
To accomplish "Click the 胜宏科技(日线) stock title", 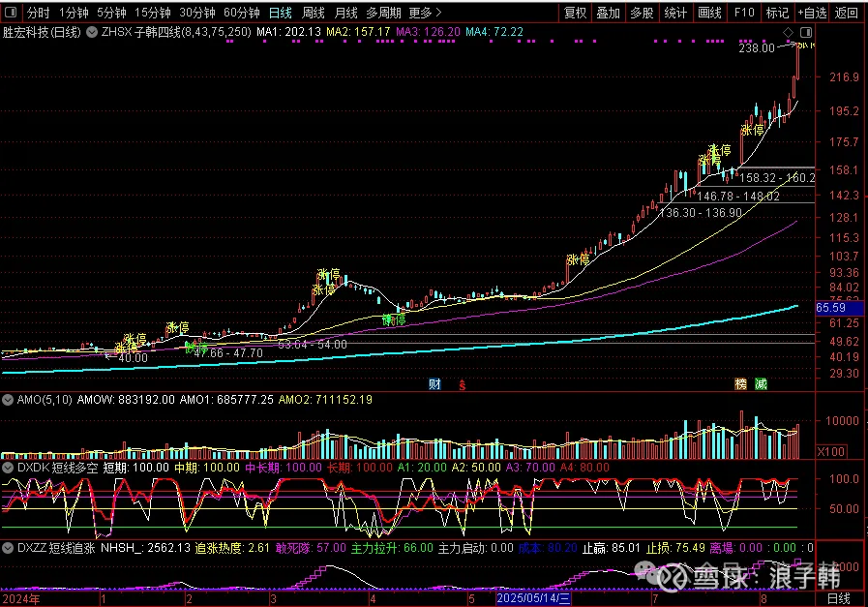I will click(42, 32).
